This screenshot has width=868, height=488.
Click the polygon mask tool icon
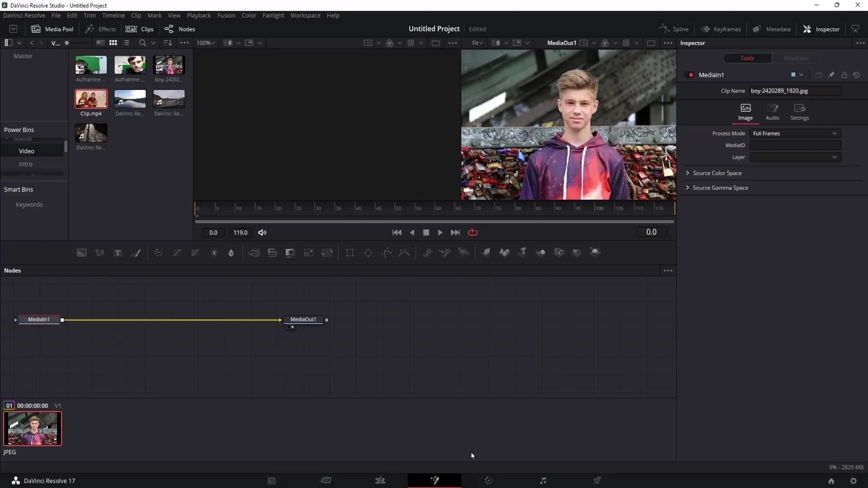tap(387, 252)
